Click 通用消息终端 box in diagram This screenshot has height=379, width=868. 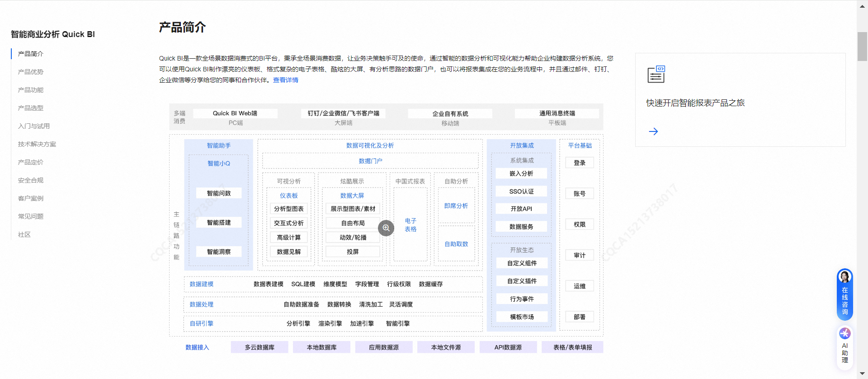[557, 113]
